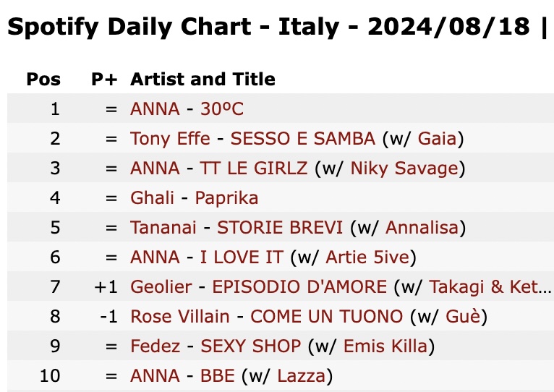Visit the Rose Villain artist link
The height and width of the screenshot is (392, 554).
pos(180,316)
